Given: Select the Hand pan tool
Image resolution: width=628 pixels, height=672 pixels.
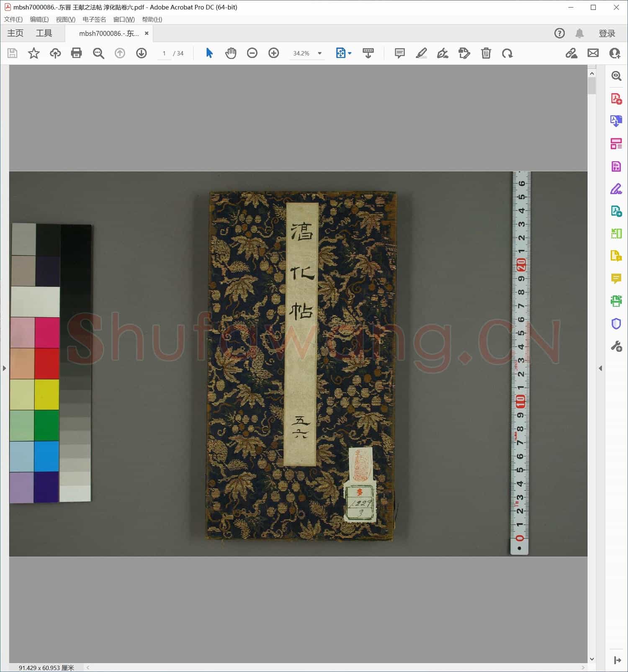Looking at the screenshot, I should tap(231, 53).
